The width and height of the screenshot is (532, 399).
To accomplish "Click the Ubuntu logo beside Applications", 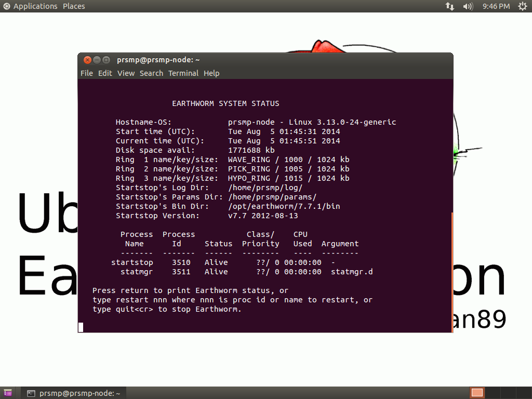I will [7, 6].
